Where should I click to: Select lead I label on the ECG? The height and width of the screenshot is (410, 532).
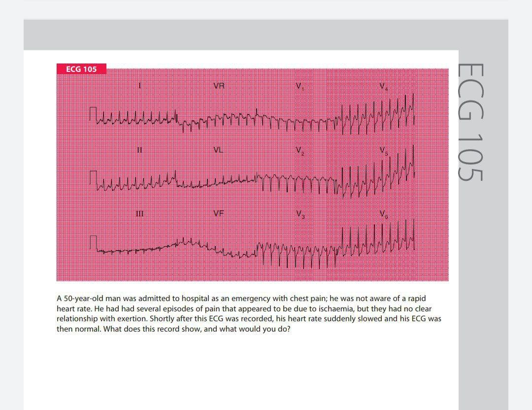coord(139,85)
